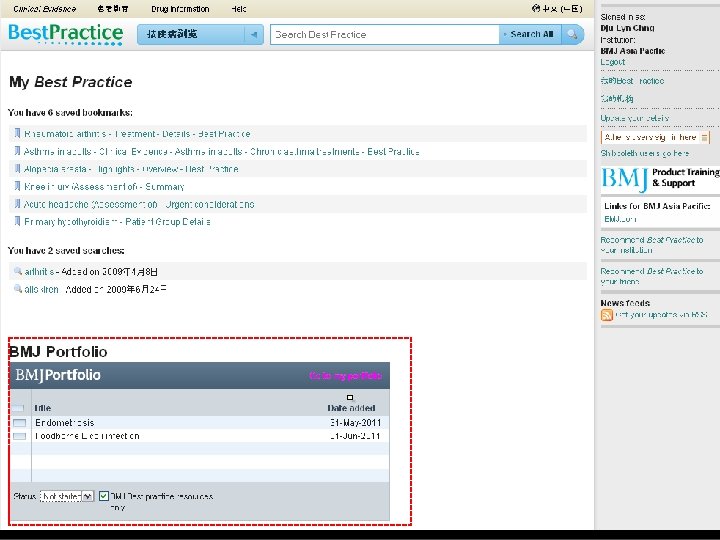720x540 pixels.
Task: Click the row icon beside Foodborne E. coli infection
Action: coord(19,436)
